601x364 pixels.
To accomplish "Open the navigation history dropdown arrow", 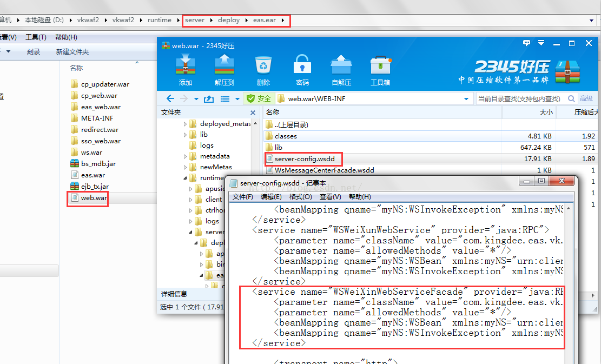I will click(196, 99).
